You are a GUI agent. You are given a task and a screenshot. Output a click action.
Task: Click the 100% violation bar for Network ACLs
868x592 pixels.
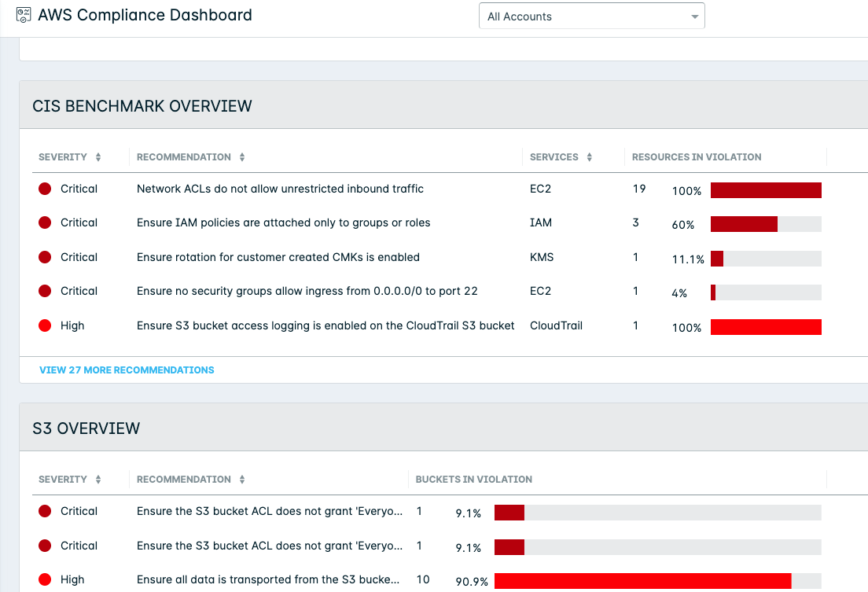pos(766,190)
